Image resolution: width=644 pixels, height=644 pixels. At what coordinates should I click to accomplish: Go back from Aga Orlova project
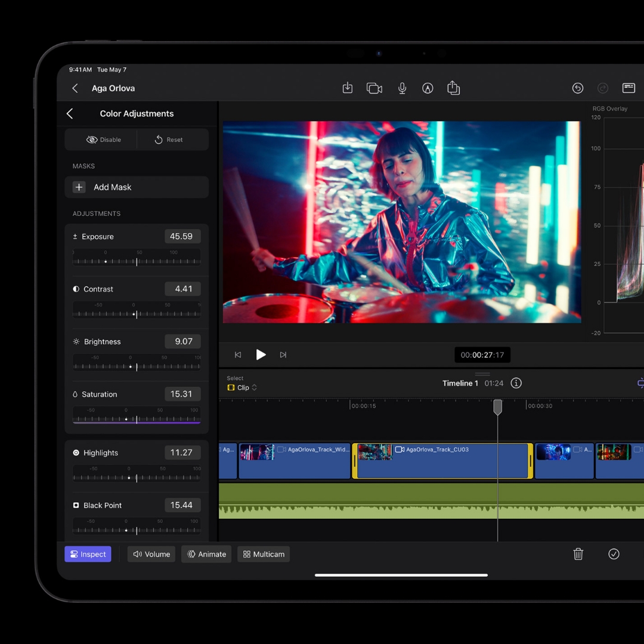(x=75, y=88)
